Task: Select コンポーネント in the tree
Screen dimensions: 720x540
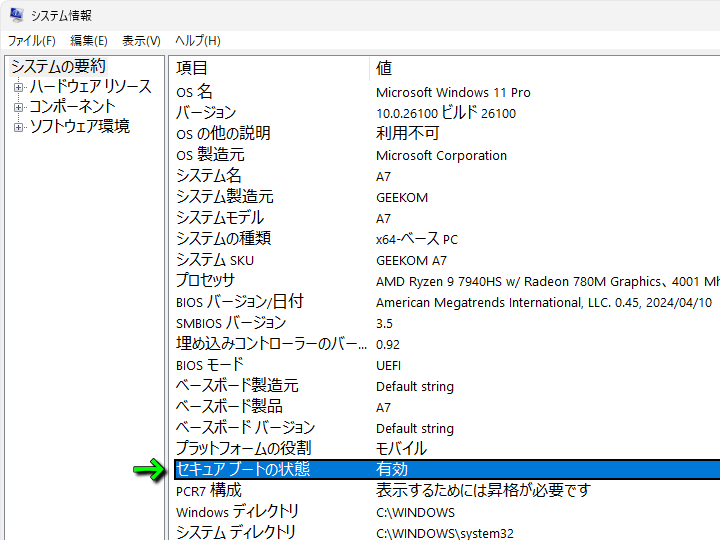Action: (x=72, y=107)
